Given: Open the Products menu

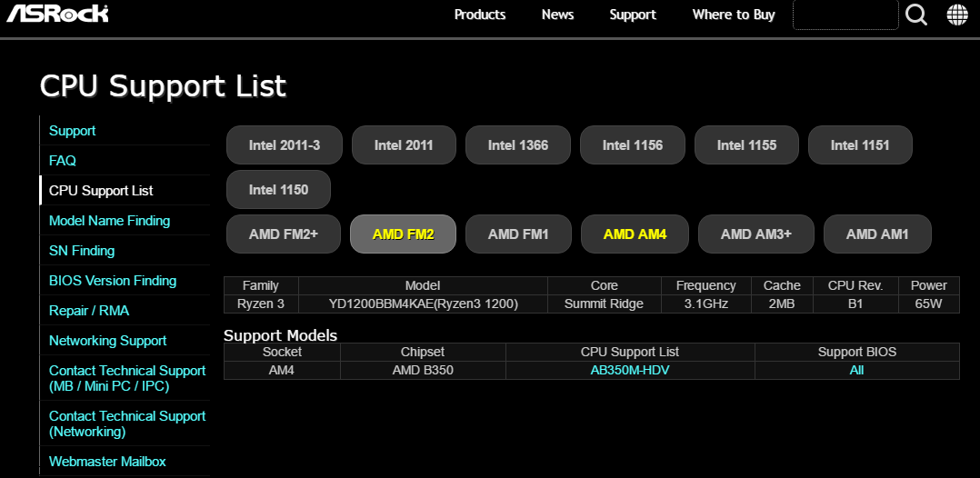Looking at the screenshot, I should [480, 15].
